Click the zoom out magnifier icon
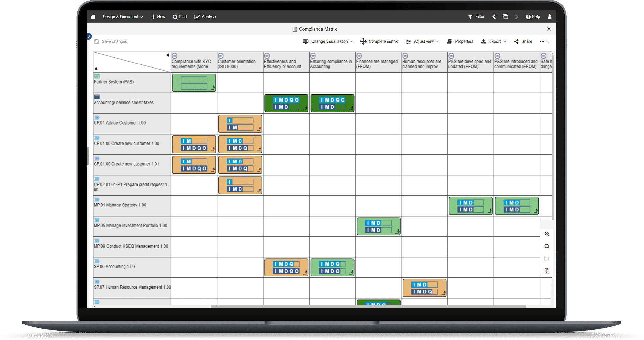 pyautogui.click(x=547, y=247)
